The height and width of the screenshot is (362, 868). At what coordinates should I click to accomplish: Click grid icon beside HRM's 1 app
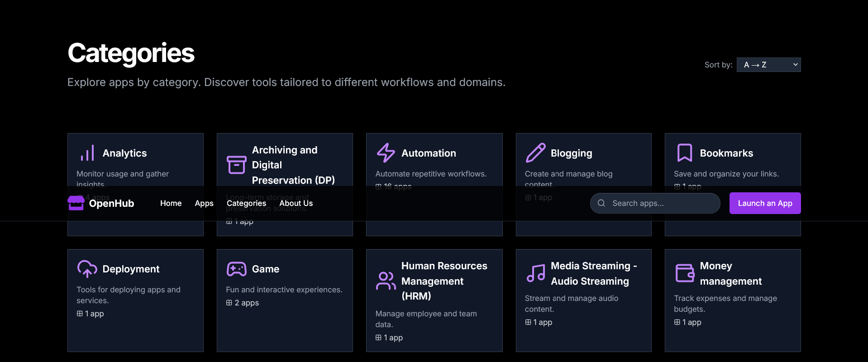[x=378, y=338]
